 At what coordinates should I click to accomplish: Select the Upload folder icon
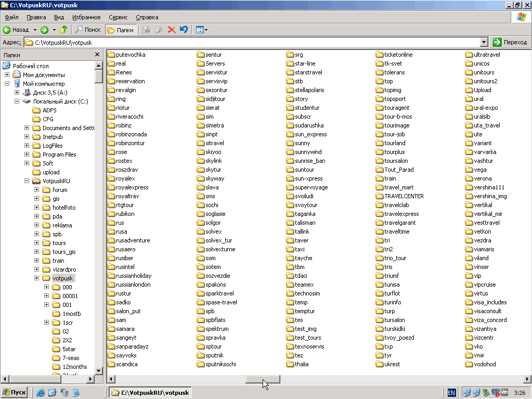point(469,90)
